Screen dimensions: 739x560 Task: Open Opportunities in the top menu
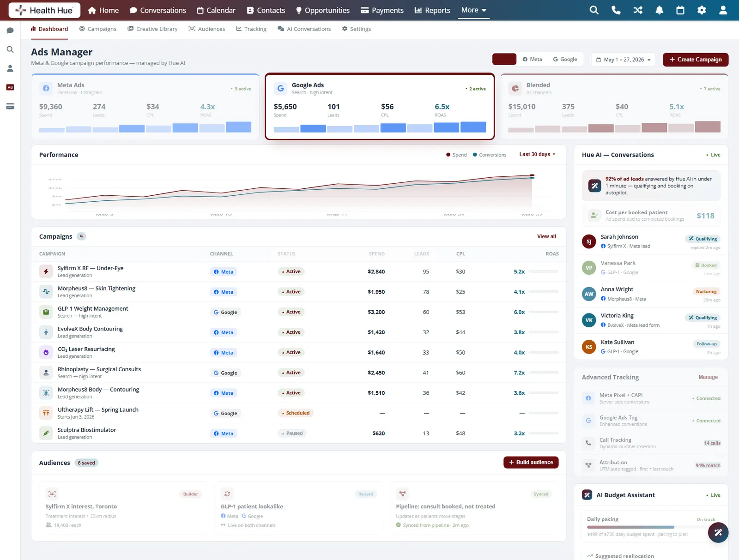322,10
